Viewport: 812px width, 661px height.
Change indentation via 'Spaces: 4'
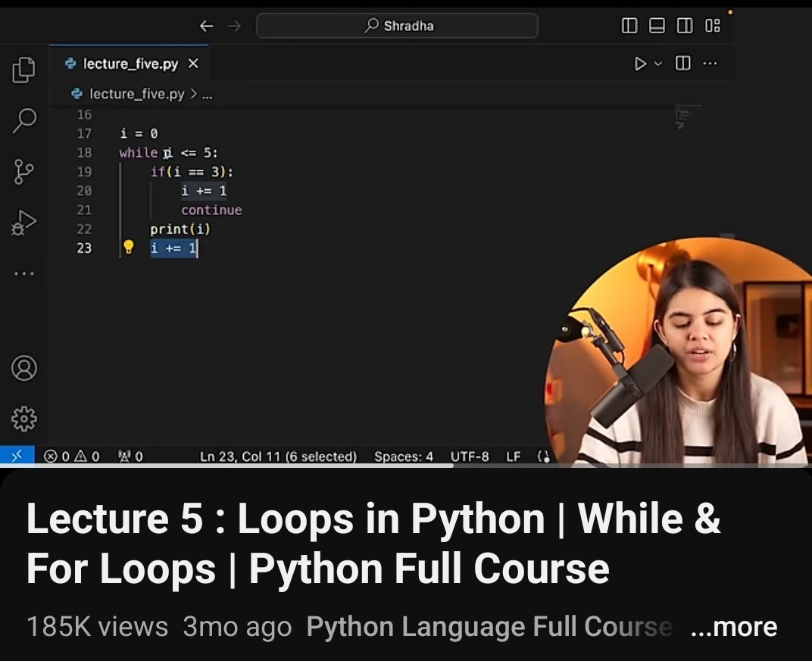point(404,457)
